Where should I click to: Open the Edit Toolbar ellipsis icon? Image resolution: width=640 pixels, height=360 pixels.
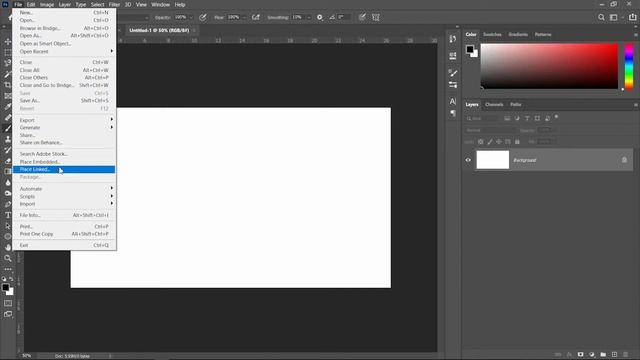(8, 269)
